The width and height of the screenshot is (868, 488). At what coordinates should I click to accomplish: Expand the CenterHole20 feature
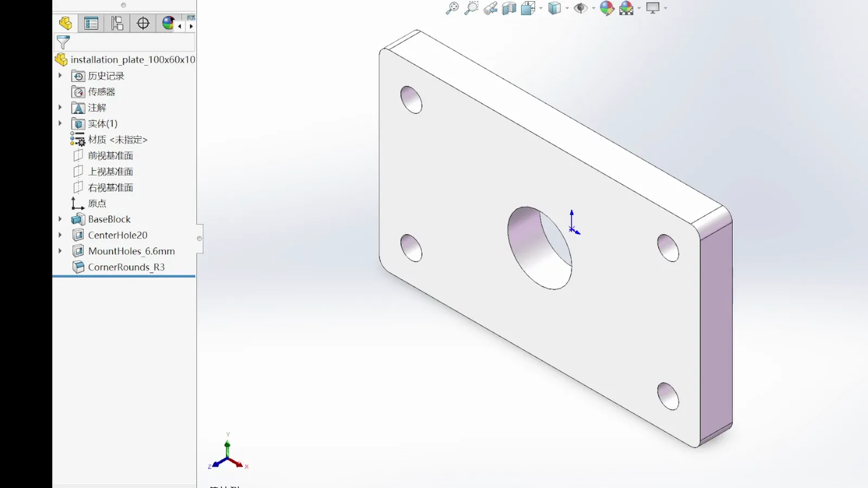point(60,235)
